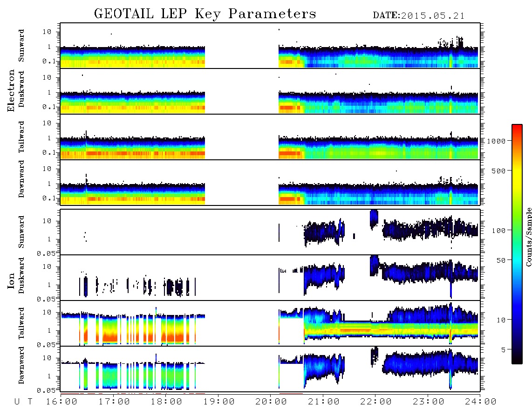Select the "Counts/Sample" colorbar caption
The width and height of the screenshot is (532, 410).
pos(529,237)
